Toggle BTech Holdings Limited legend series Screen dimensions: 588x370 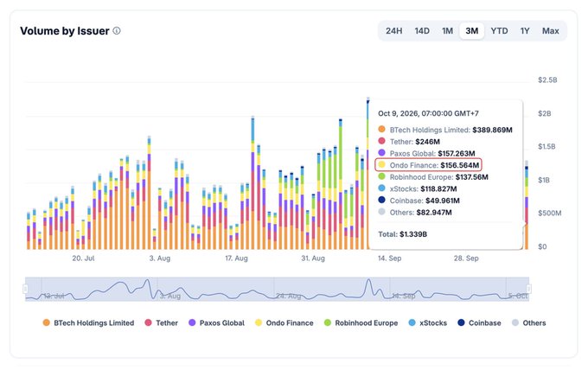coord(88,322)
